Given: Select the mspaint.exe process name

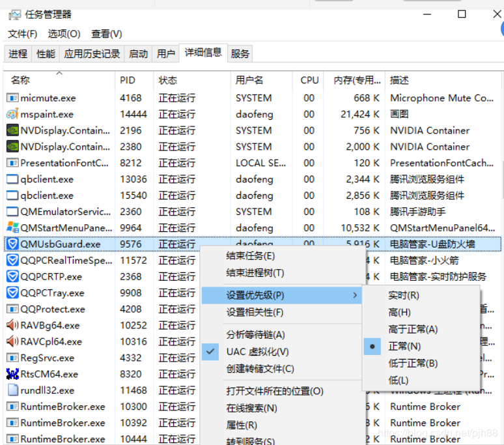Looking at the screenshot, I should coord(47,114).
